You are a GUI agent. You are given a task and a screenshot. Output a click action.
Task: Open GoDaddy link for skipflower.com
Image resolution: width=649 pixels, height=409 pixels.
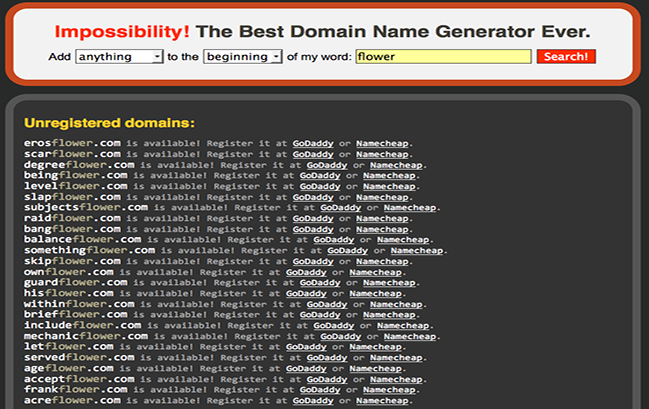[313, 261]
